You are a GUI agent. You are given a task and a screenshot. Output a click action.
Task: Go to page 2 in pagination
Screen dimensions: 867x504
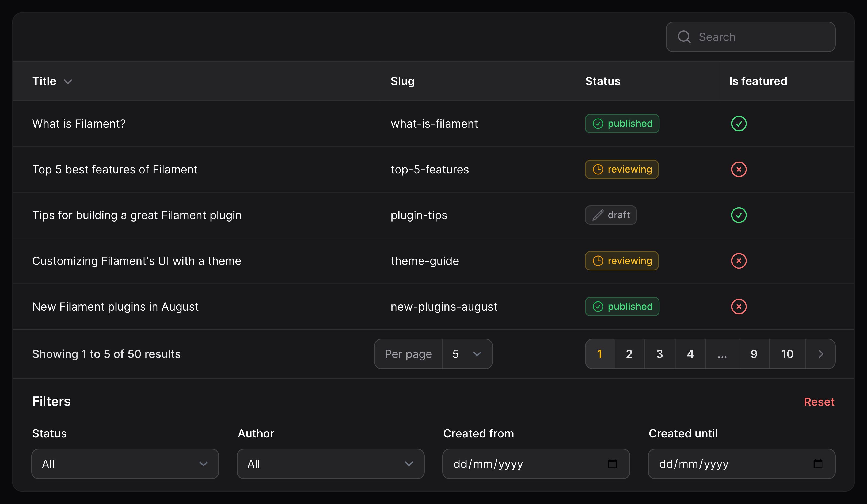click(x=629, y=354)
